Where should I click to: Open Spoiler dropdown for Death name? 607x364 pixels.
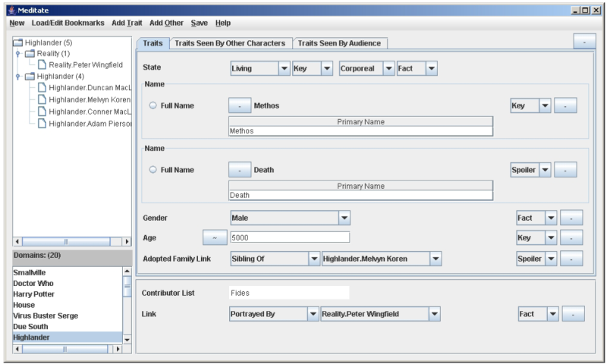(530, 170)
